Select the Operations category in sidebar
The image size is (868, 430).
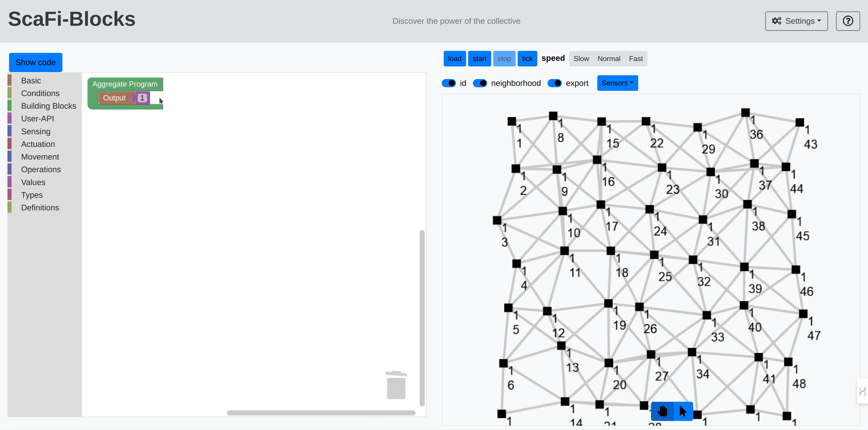pos(40,169)
